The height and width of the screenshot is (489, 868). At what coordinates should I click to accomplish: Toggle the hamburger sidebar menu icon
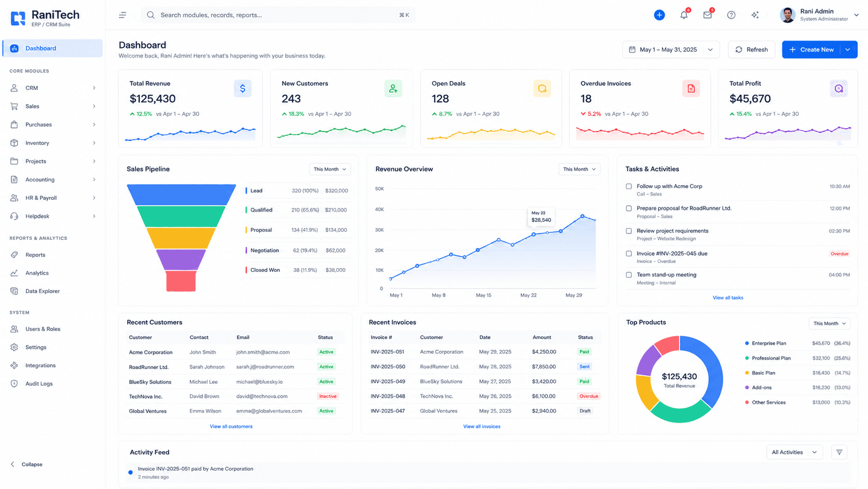click(x=123, y=15)
